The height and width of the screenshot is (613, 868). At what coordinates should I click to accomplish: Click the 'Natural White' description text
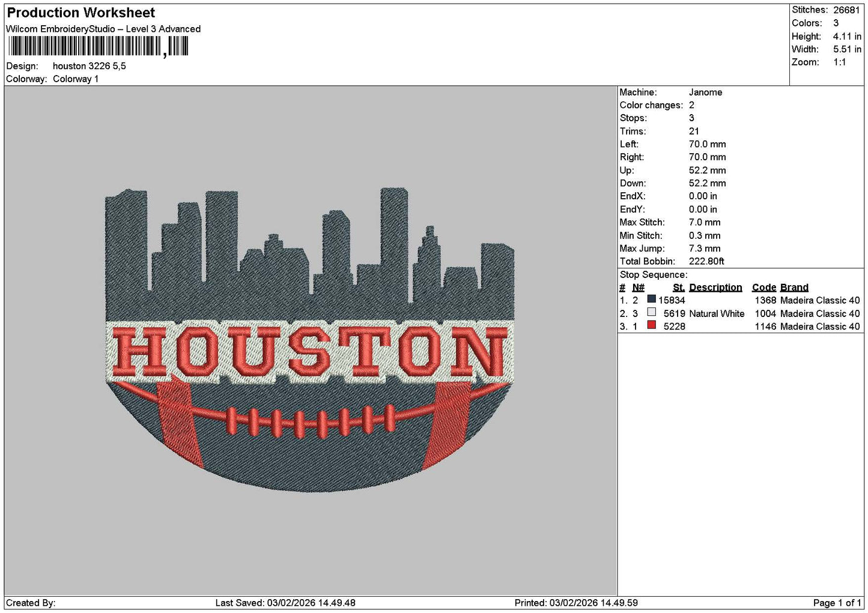click(x=717, y=313)
